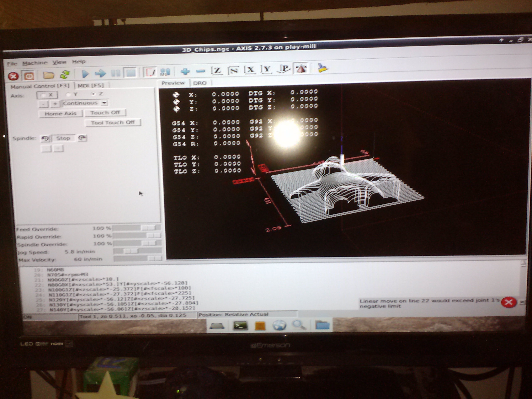This screenshot has height=399, width=532.
Task: Click the G-code listing scrollbar
Action: tap(523, 286)
